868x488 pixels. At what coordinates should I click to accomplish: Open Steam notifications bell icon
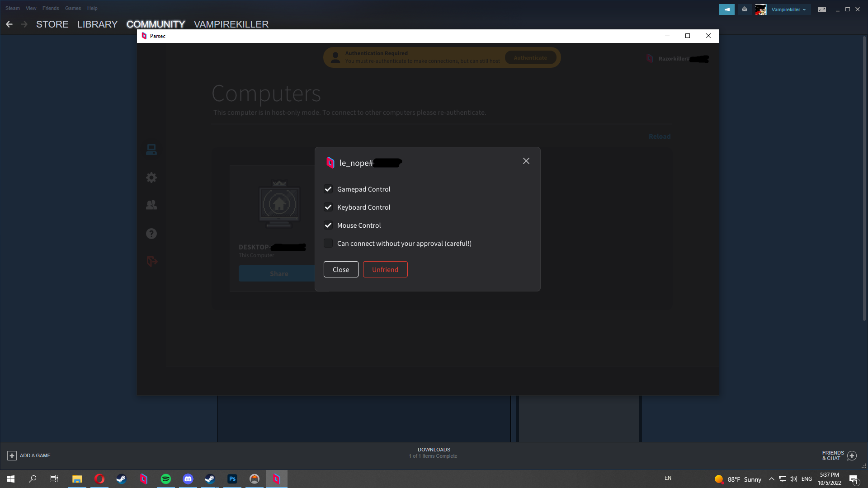(744, 9)
